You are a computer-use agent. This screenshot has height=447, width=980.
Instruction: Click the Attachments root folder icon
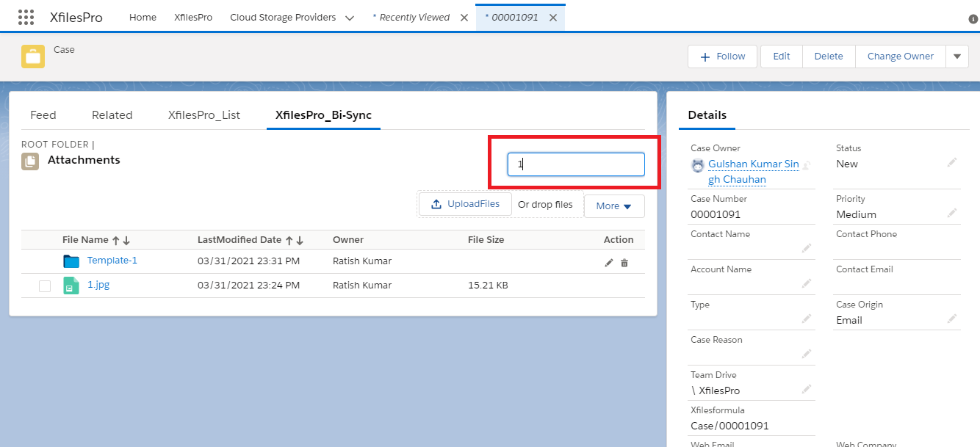pos(30,161)
